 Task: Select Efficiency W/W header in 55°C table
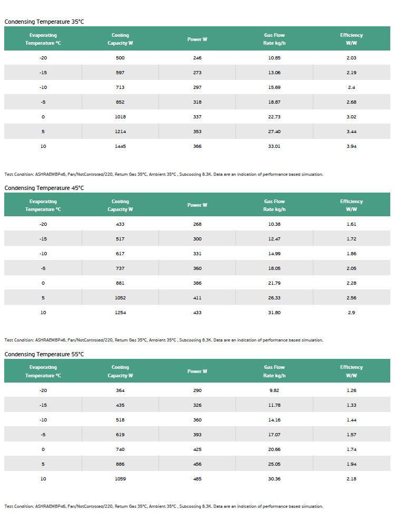[x=351, y=371]
